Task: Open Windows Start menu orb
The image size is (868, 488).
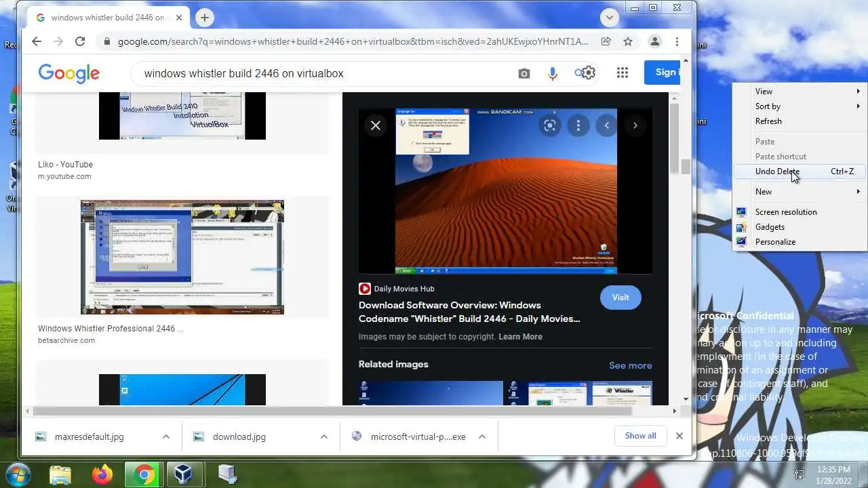Action: [x=18, y=474]
